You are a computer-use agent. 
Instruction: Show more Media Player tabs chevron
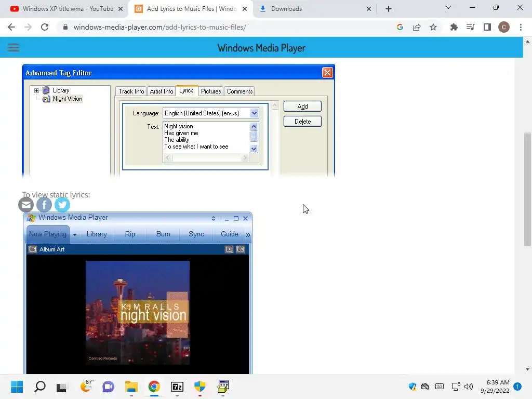(248, 235)
